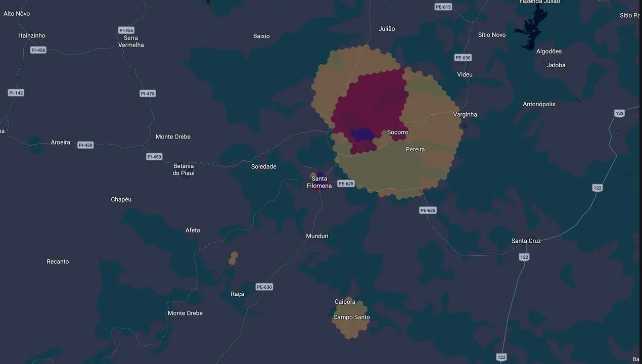
Task: Click the Santa Cruz town label
Action: tap(526, 241)
